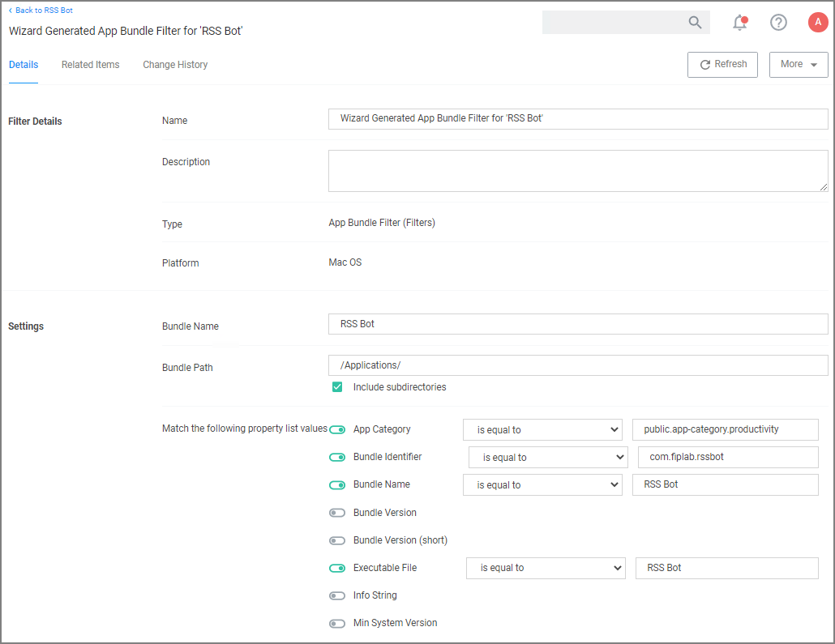This screenshot has width=835, height=644.
Task: Switch to the Change History tab
Action: [175, 65]
